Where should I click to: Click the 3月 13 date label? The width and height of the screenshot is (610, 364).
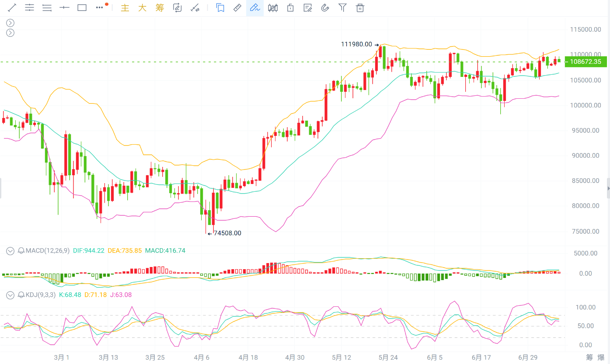point(108,357)
